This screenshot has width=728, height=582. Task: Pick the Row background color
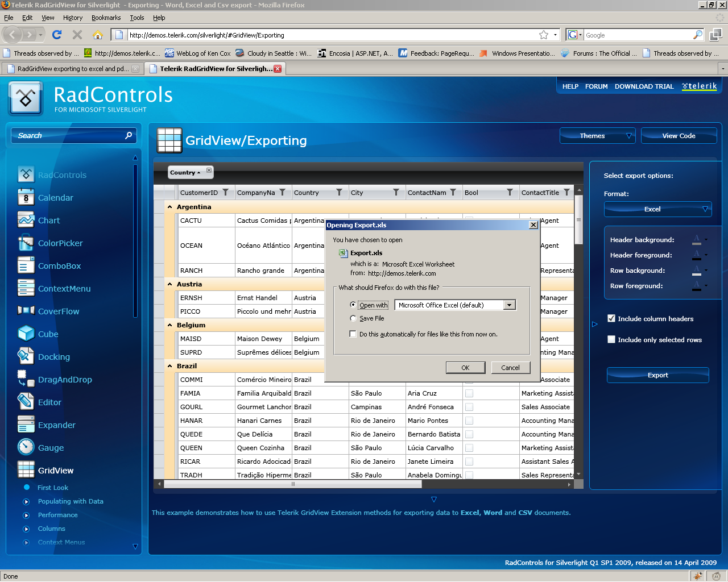tap(700, 271)
